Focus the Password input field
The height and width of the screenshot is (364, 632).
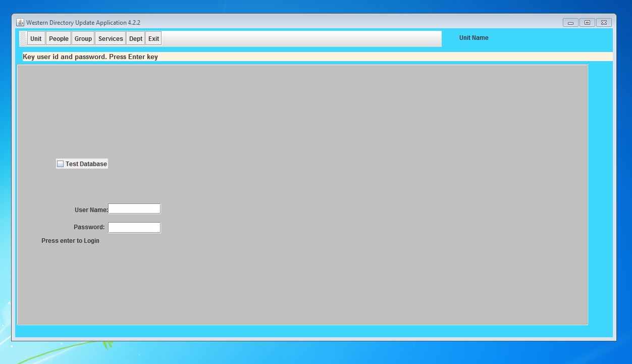(134, 228)
